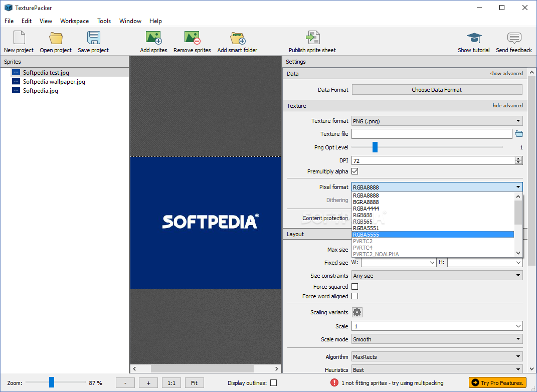Click the zoom out minus button

125,383
